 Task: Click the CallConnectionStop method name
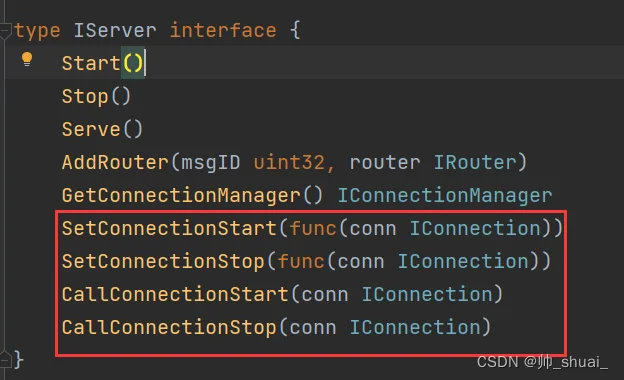[x=169, y=327]
